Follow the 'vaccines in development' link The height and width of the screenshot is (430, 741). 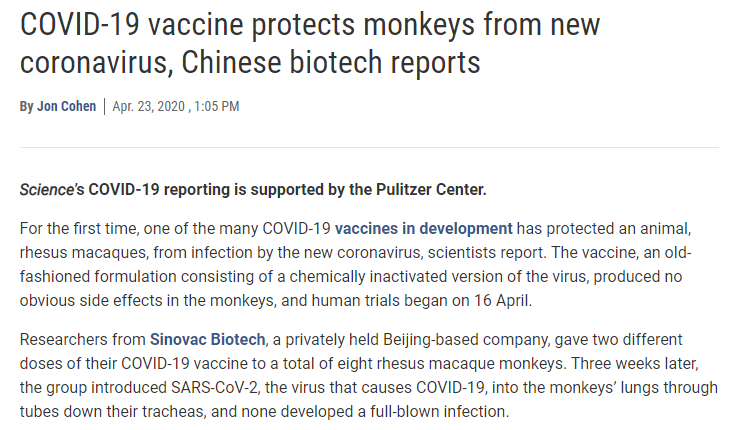point(424,227)
